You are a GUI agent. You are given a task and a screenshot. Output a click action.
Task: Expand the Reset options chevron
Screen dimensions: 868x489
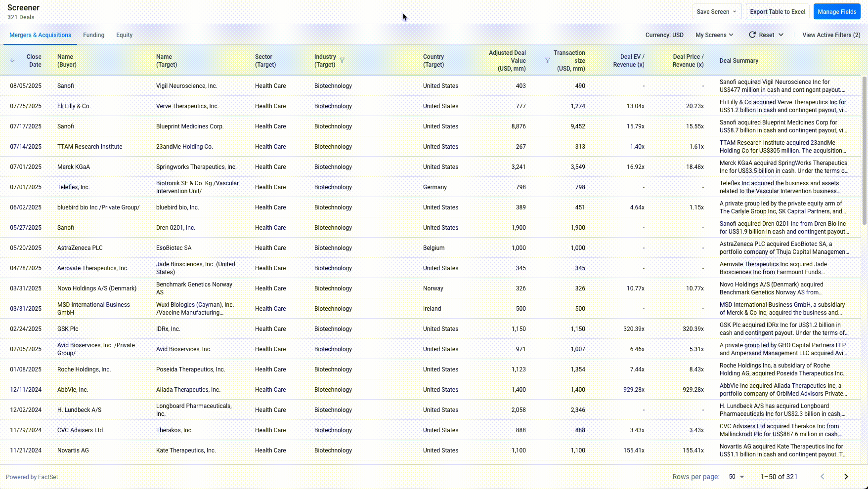tap(781, 35)
